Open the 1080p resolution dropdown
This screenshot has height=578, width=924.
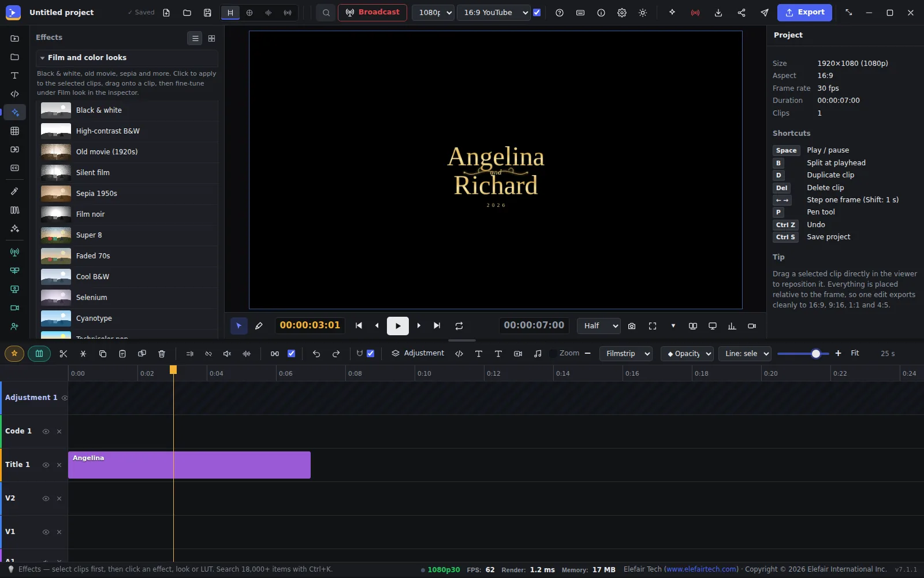(x=433, y=13)
